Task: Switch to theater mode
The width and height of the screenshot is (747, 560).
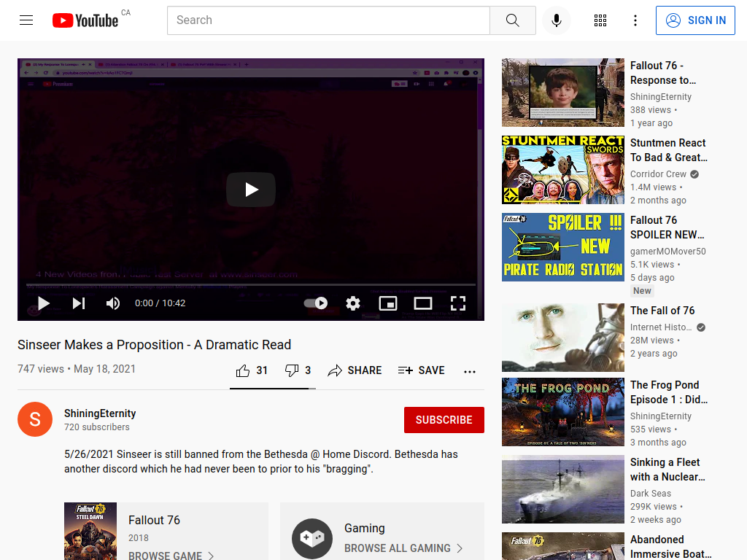Action: pyautogui.click(x=423, y=303)
